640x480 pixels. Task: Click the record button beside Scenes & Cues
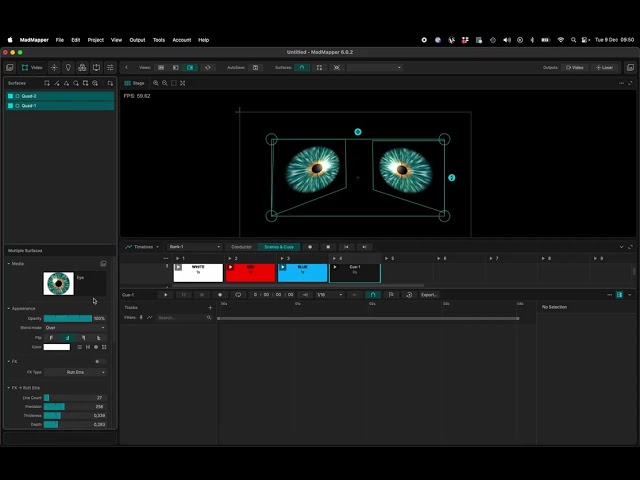coord(310,247)
